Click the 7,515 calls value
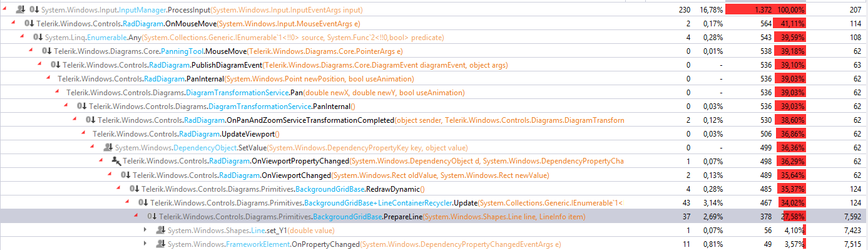This screenshot has width=868, height=250. click(852, 244)
